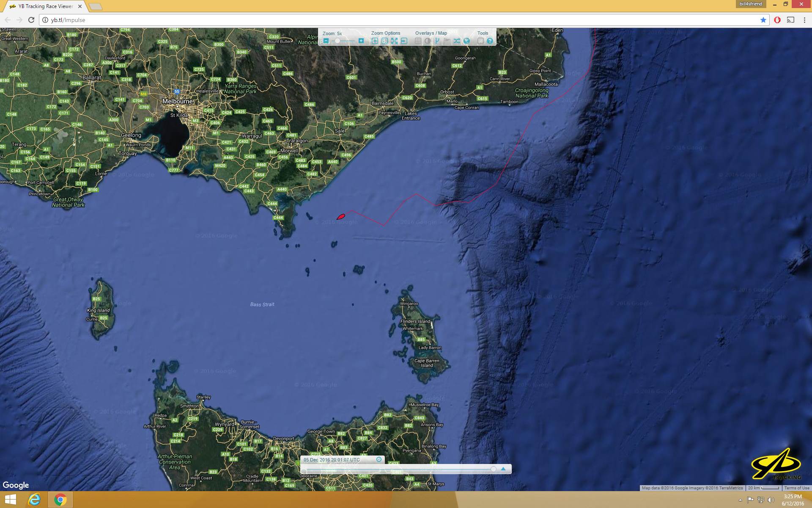Reload the page

pos(31,20)
